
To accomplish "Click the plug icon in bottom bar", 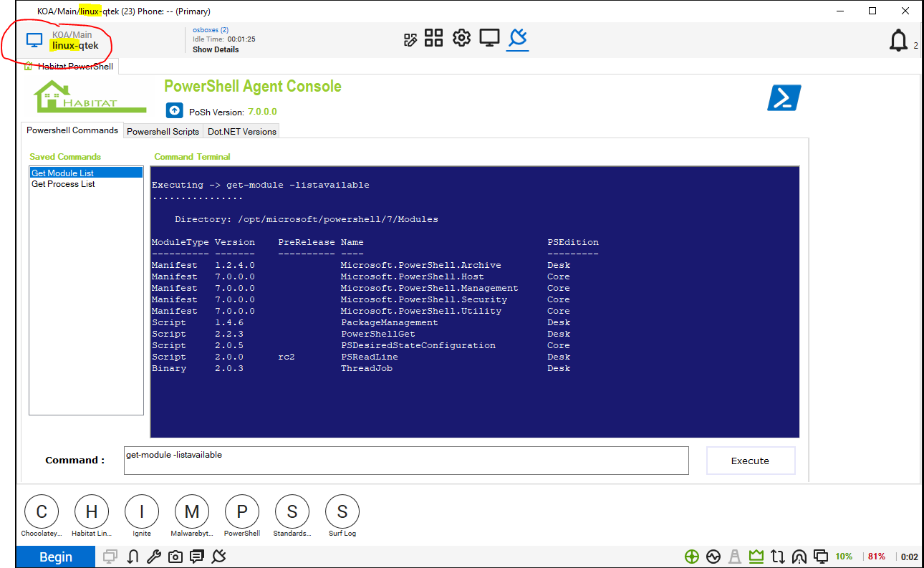I will [220, 557].
